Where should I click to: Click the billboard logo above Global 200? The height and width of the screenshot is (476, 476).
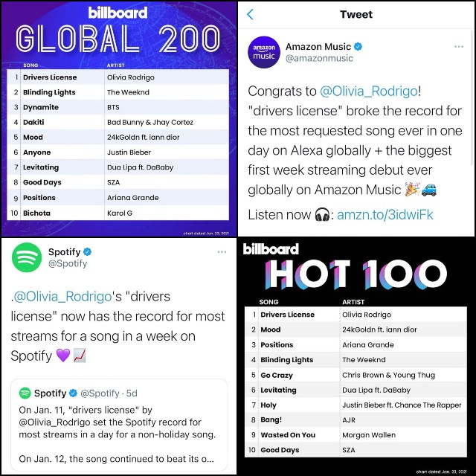coord(118,13)
